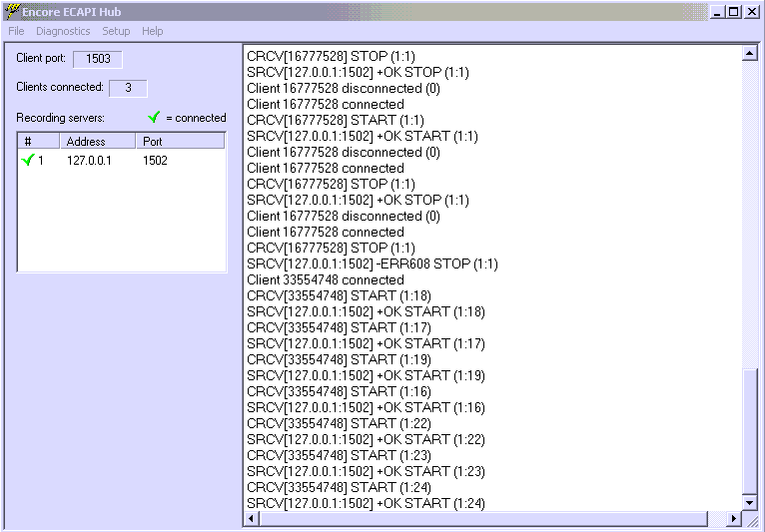Select the Port column header
This screenshot has width=765, height=532.
click(x=180, y=142)
